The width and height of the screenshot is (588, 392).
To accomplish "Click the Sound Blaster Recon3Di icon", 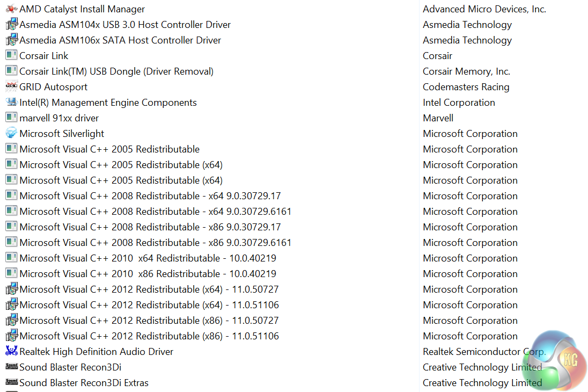I will (x=11, y=367).
